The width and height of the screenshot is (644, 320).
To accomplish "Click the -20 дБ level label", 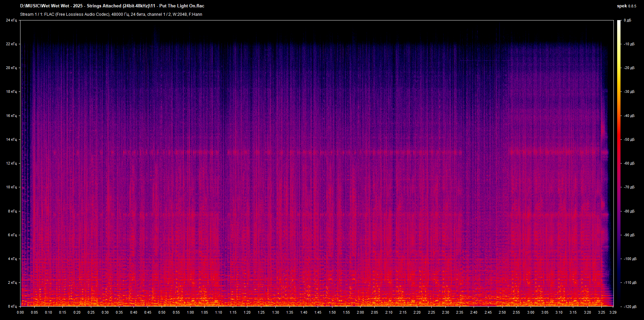I will (629, 68).
